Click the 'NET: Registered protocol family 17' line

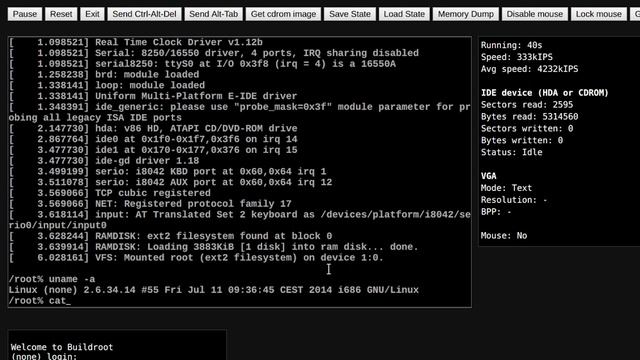(150, 204)
